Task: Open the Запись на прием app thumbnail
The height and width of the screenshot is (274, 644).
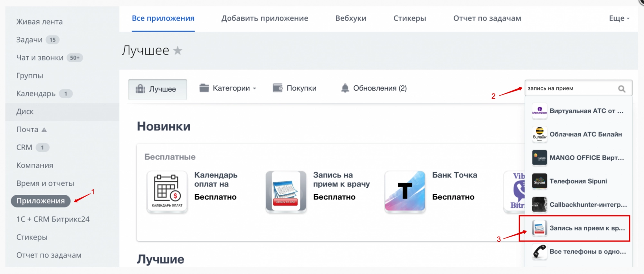Action: pos(286,191)
